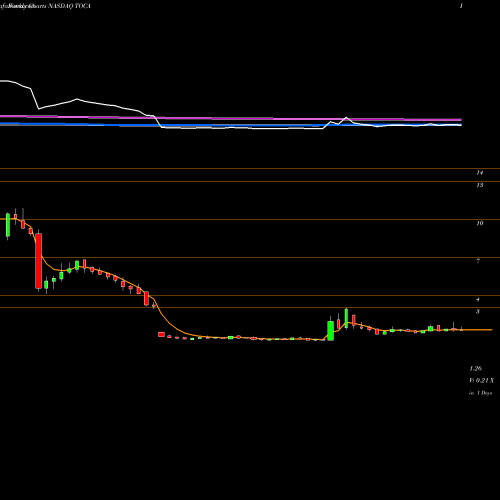This screenshot has height=500, width=500.
Task: Select the 10 price axis label
Action: (480, 223)
